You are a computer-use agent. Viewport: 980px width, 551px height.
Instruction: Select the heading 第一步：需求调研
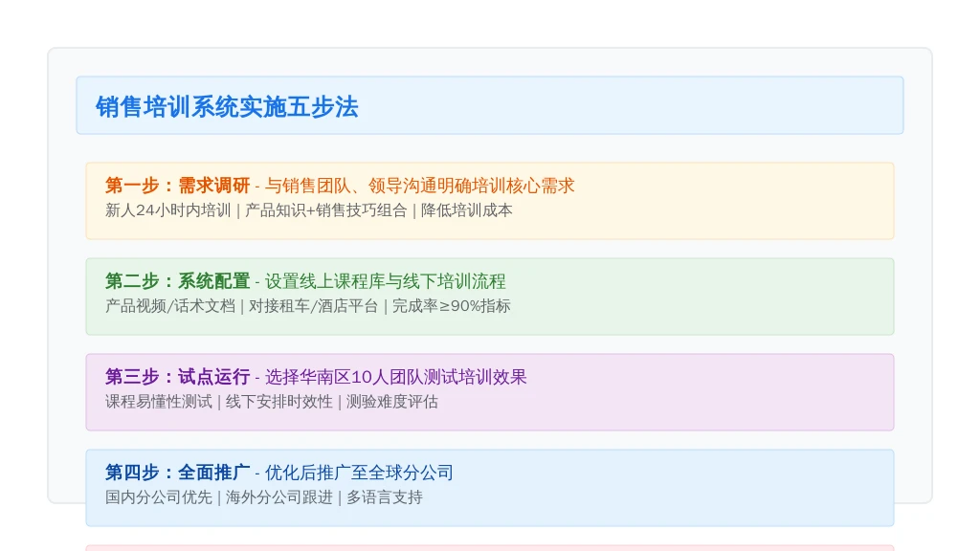tap(177, 186)
